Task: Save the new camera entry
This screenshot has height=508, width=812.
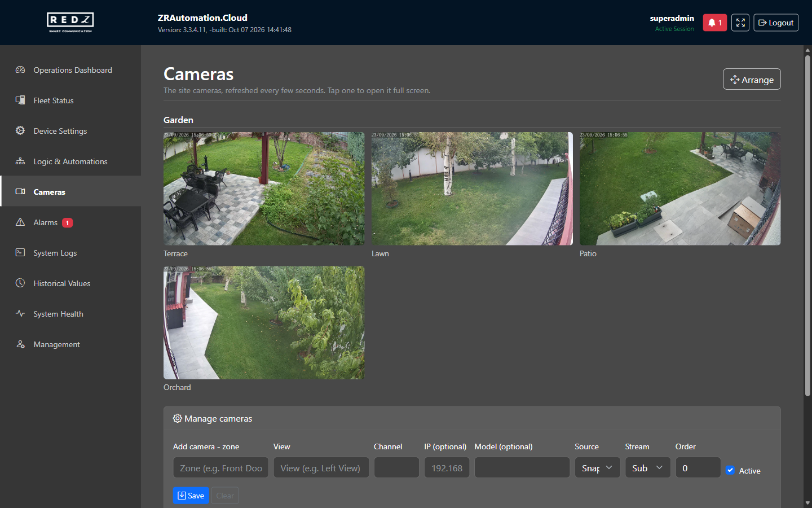Action: coord(191,496)
